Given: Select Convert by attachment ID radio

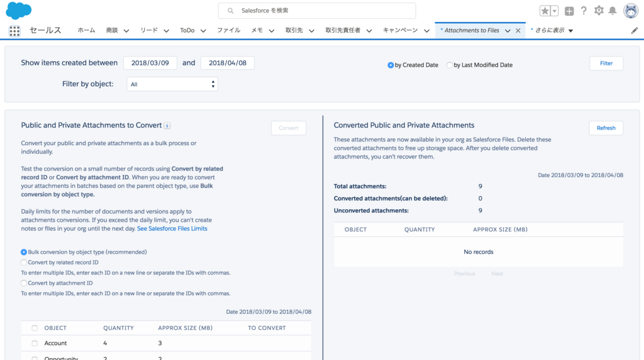Looking at the screenshot, I should tap(24, 283).
